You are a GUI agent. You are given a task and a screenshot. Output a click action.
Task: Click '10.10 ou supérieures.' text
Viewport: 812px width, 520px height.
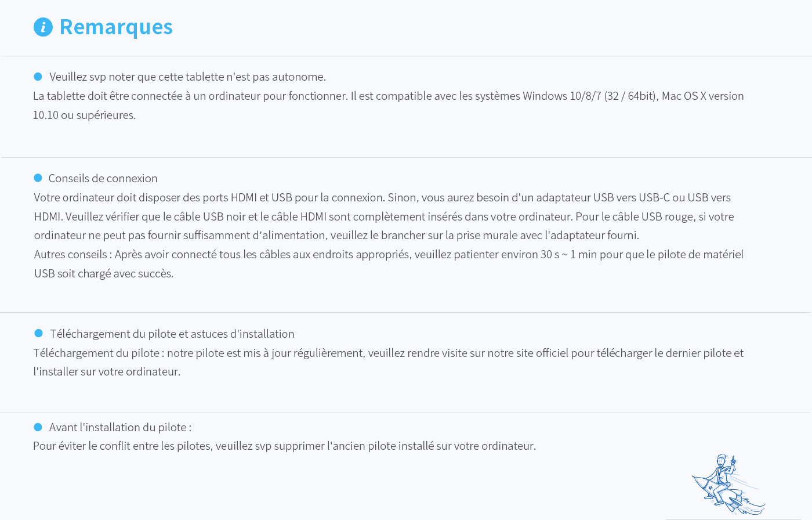pos(84,115)
